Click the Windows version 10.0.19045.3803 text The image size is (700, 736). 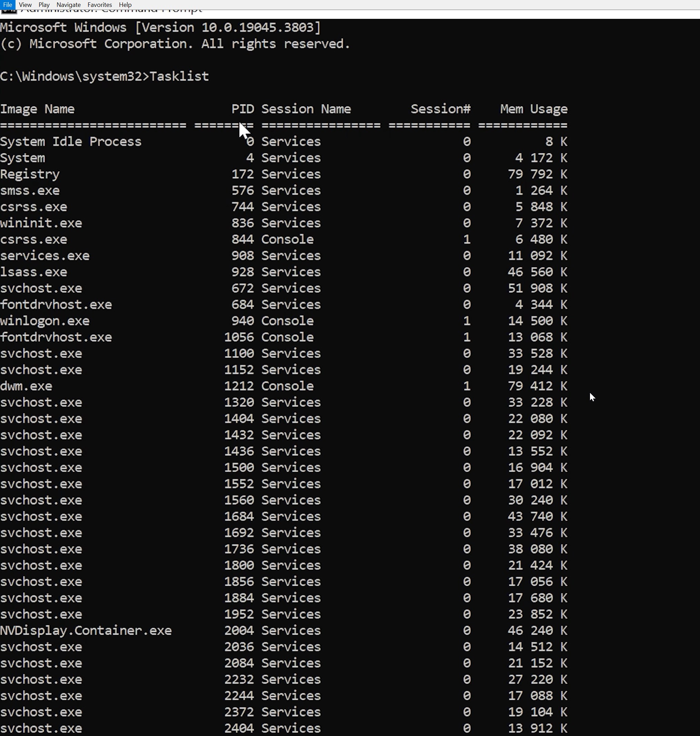pos(228,27)
